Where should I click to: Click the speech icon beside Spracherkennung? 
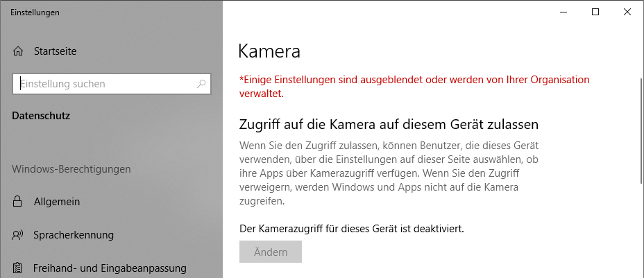click(x=19, y=235)
